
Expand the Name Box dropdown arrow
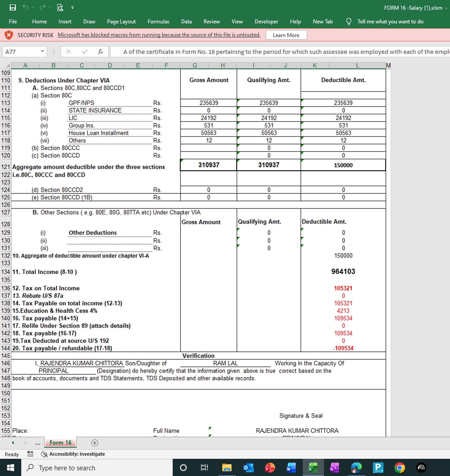pos(42,51)
